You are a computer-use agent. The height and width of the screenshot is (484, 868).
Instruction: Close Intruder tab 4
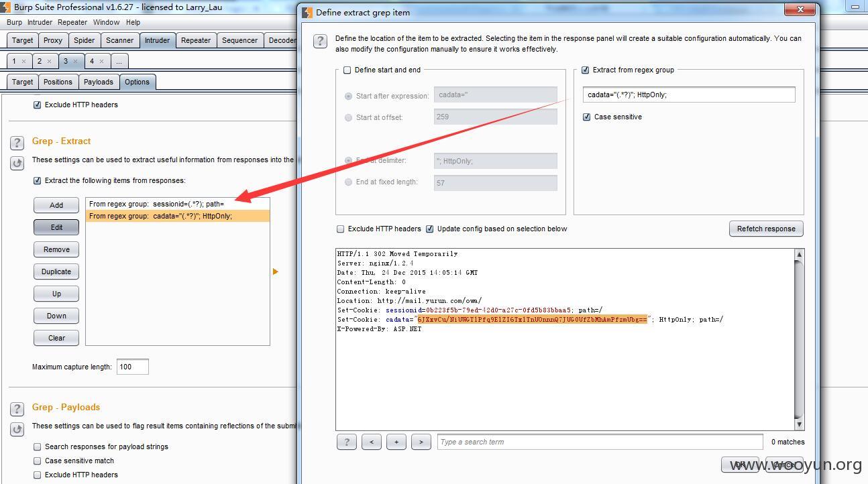click(101, 61)
